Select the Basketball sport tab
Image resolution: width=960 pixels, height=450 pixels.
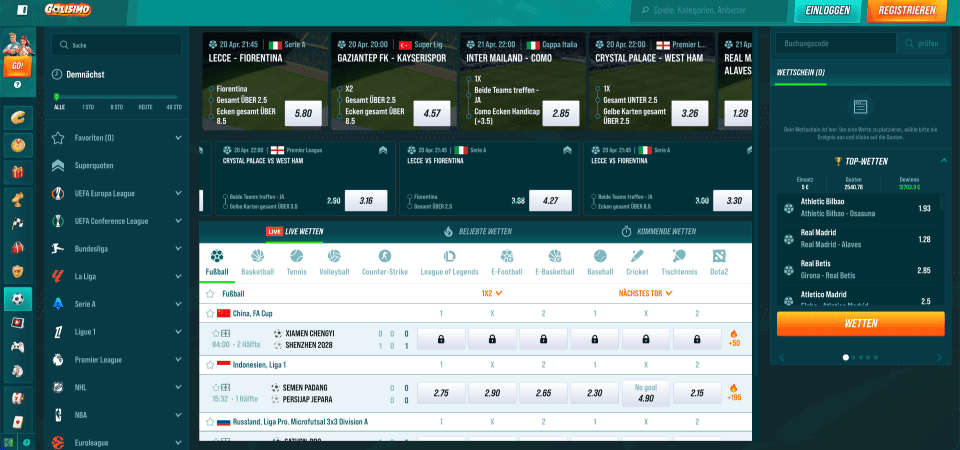(x=257, y=263)
